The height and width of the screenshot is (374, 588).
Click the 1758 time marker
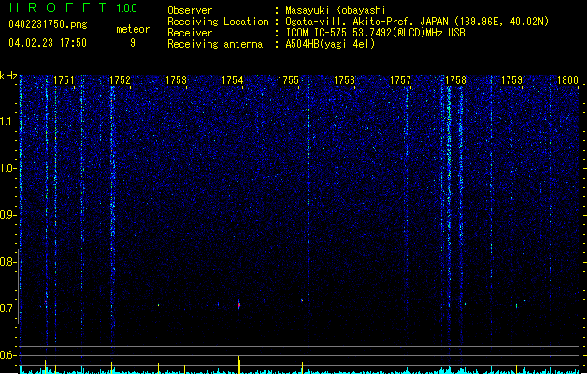coord(455,80)
